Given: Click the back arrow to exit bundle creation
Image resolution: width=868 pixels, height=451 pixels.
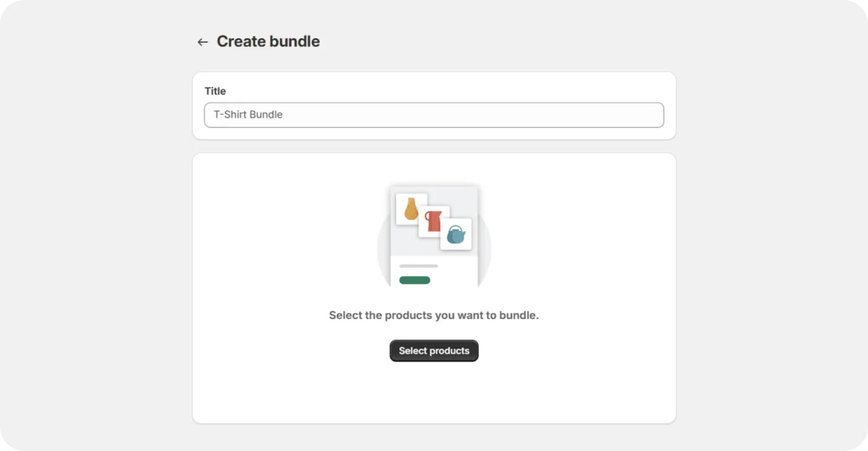Looking at the screenshot, I should point(203,42).
